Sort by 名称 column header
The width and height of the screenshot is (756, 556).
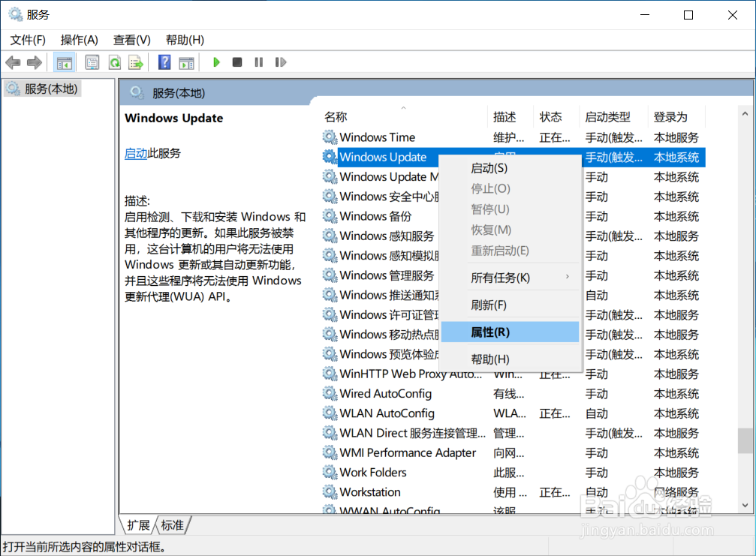pos(404,116)
